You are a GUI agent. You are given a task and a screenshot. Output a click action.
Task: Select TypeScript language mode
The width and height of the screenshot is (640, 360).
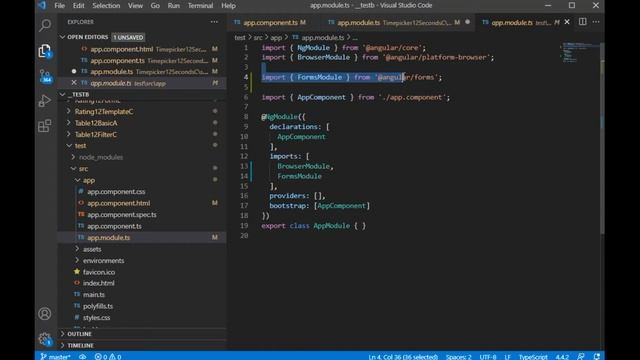tap(533, 356)
